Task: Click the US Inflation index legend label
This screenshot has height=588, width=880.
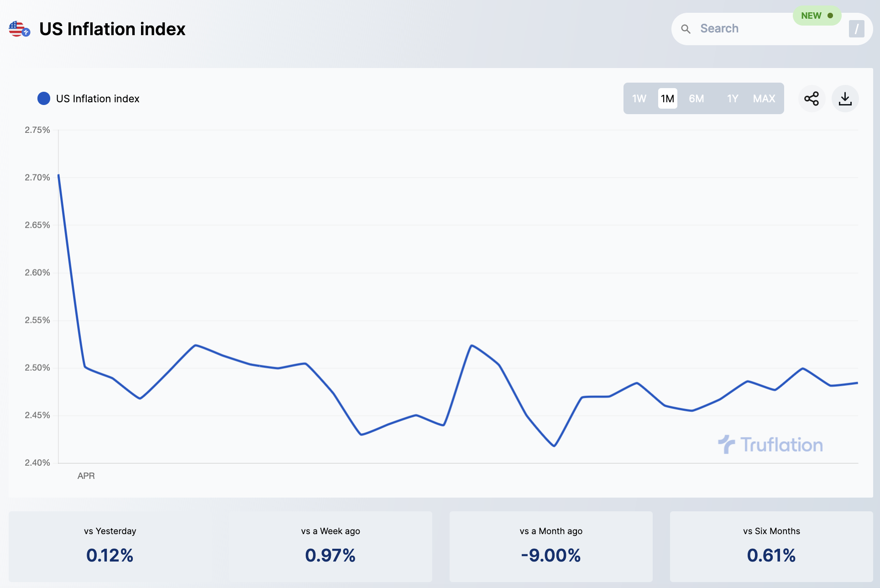Action: click(98, 99)
